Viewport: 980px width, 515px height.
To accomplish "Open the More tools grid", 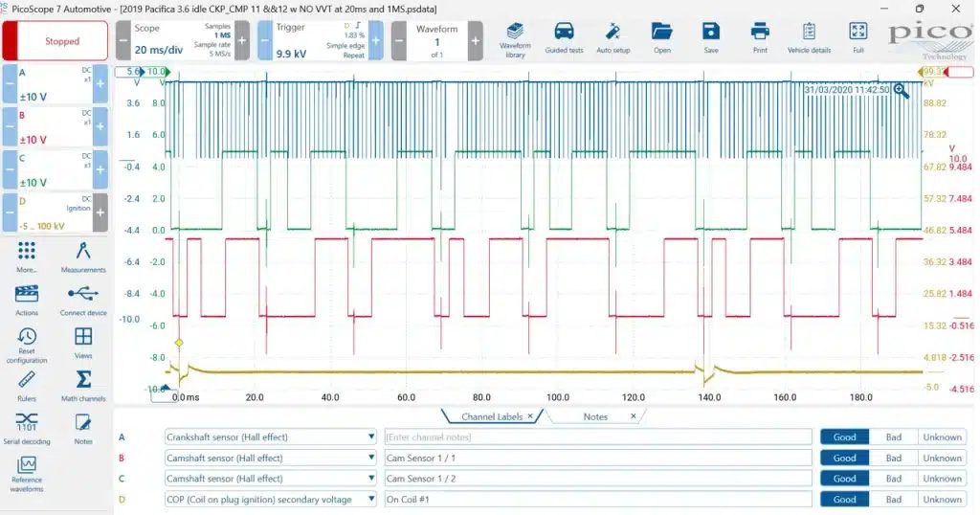I will [x=26, y=257].
